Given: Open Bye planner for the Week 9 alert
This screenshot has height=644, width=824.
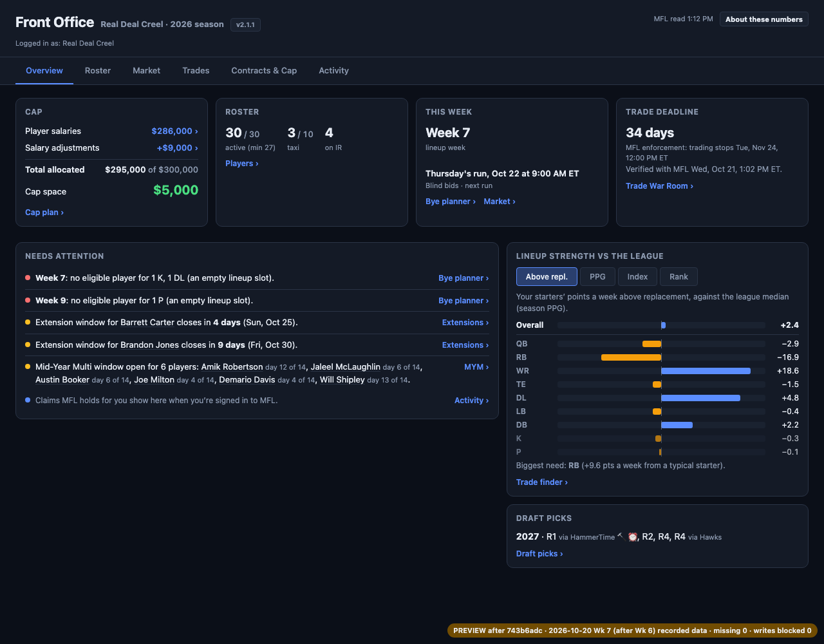Looking at the screenshot, I should pos(464,301).
